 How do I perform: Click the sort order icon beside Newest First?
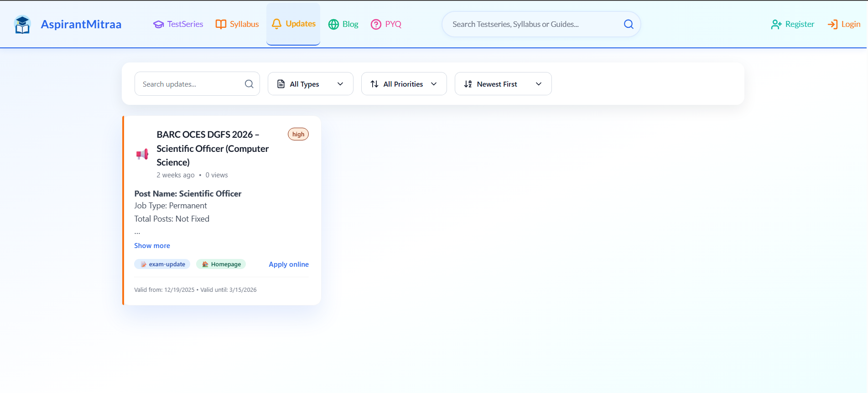(x=468, y=84)
